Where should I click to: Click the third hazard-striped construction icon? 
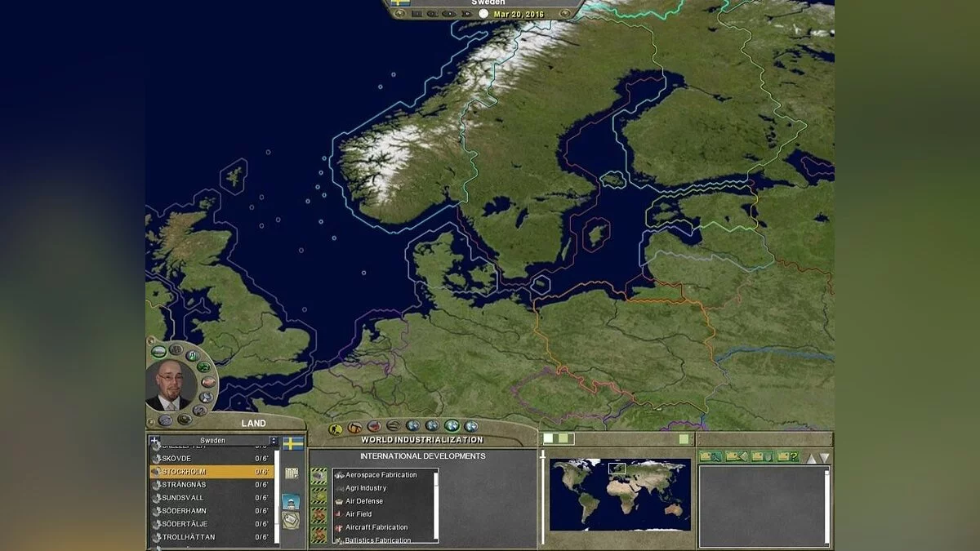click(x=318, y=515)
